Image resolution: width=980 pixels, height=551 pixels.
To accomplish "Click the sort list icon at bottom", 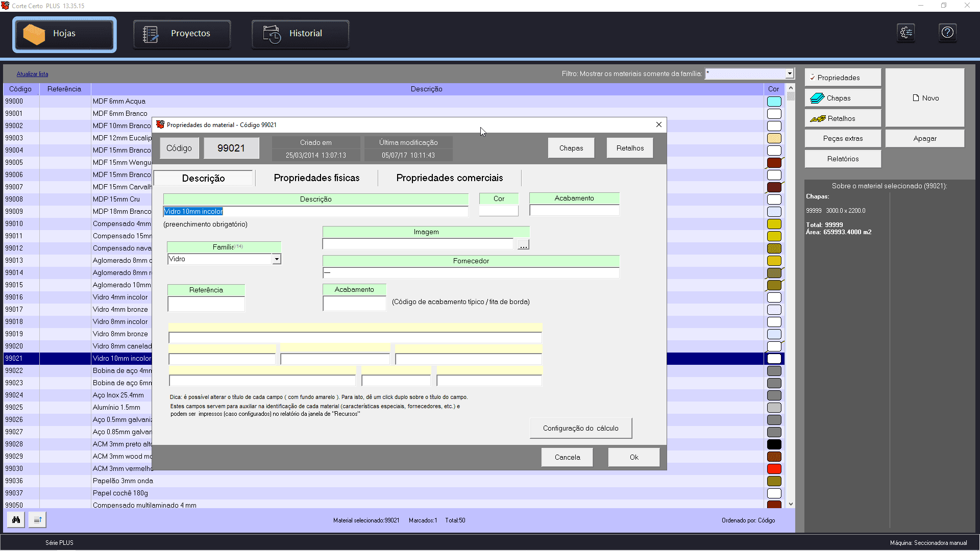I will point(37,520).
